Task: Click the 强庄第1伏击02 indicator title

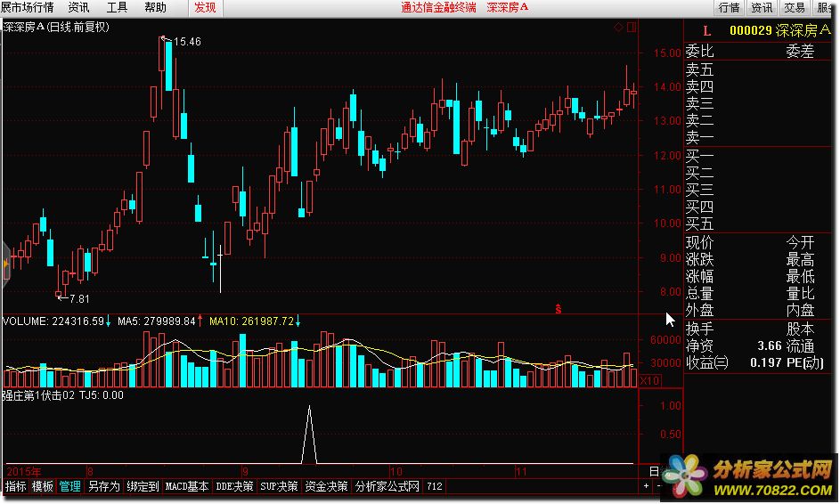Action: (38, 395)
